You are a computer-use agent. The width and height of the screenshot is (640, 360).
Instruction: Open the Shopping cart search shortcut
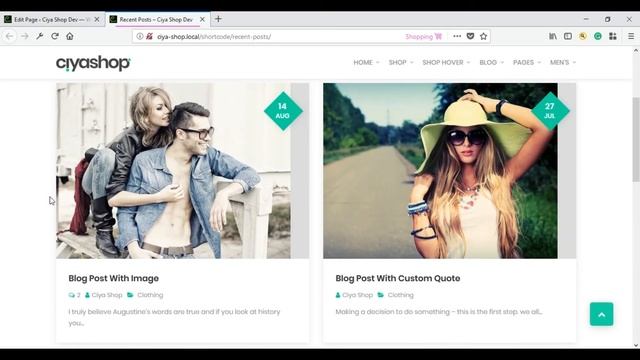(424, 36)
